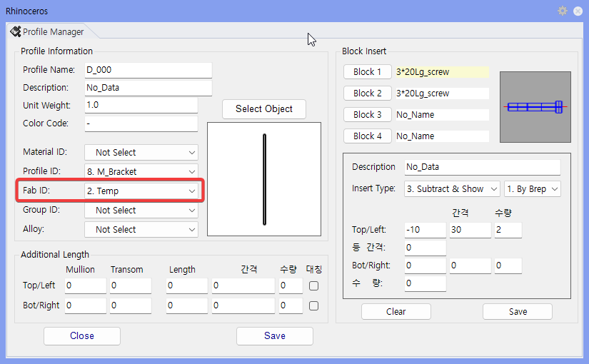Edit the Block Insert Description field
Image resolution: width=589 pixels, height=364 pixels.
click(483, 167)
